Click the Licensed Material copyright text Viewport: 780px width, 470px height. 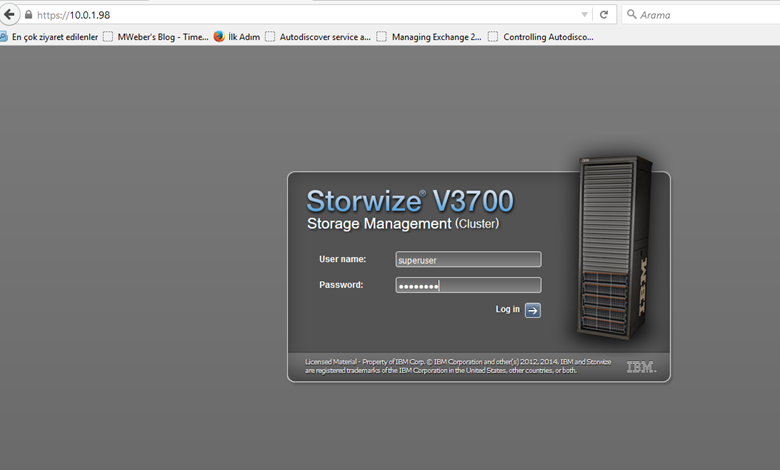[458, 366]
